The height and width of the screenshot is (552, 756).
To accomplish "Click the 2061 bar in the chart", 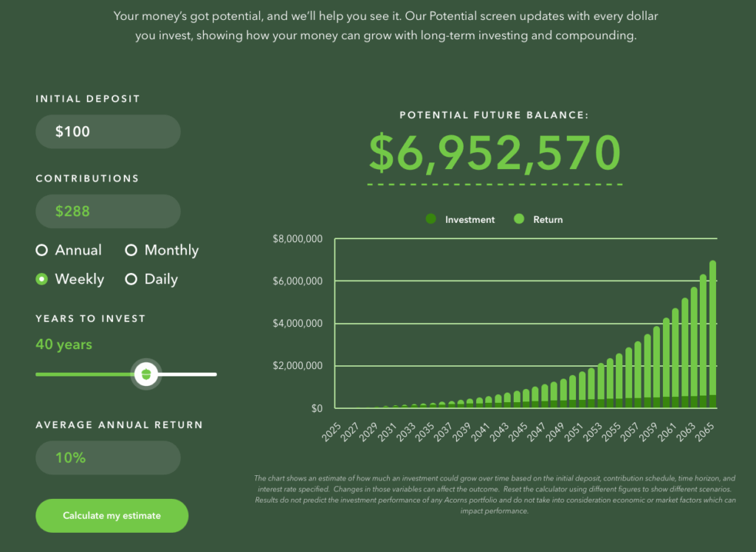I will pyautogui.click(x=676, y=358).
